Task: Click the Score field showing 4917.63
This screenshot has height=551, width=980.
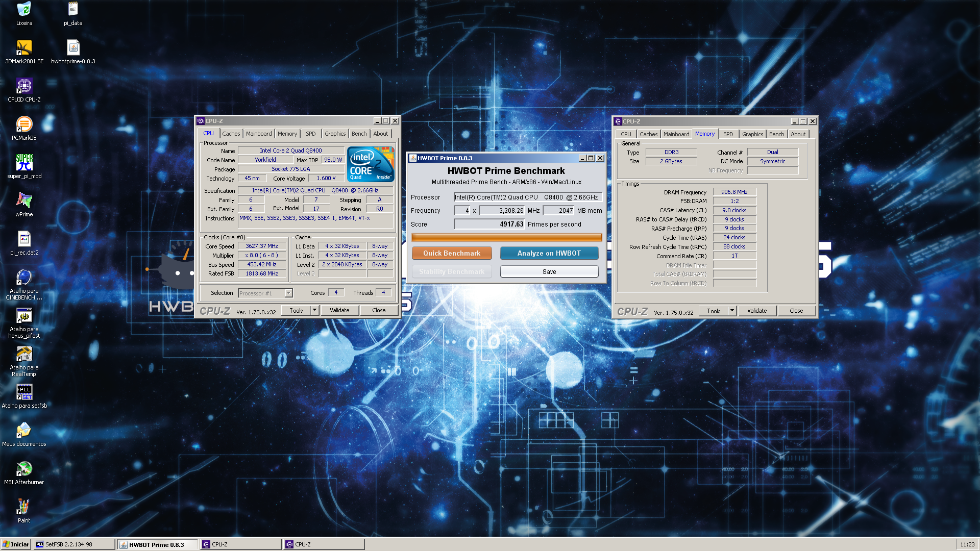Action: (x=489, y=224)
